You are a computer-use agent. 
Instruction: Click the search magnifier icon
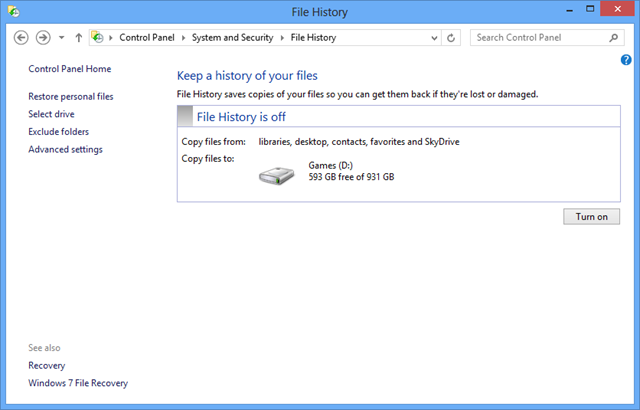[x=614, y=38]
